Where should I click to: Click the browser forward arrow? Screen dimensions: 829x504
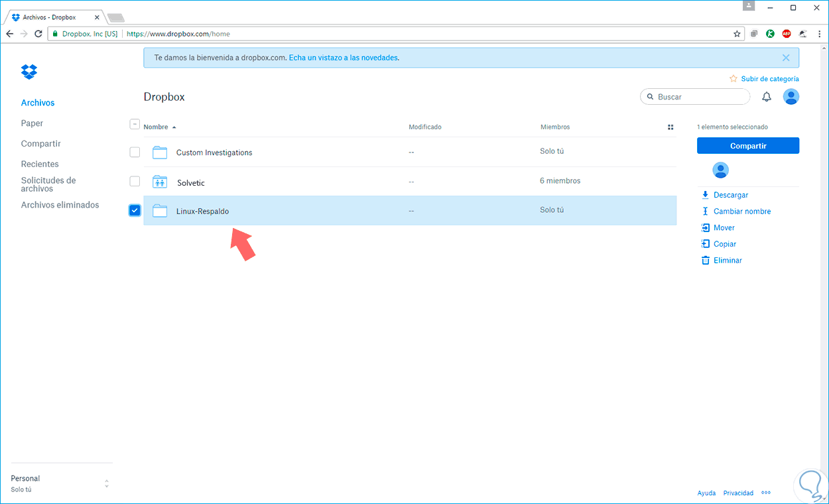[x=24, y=34]
